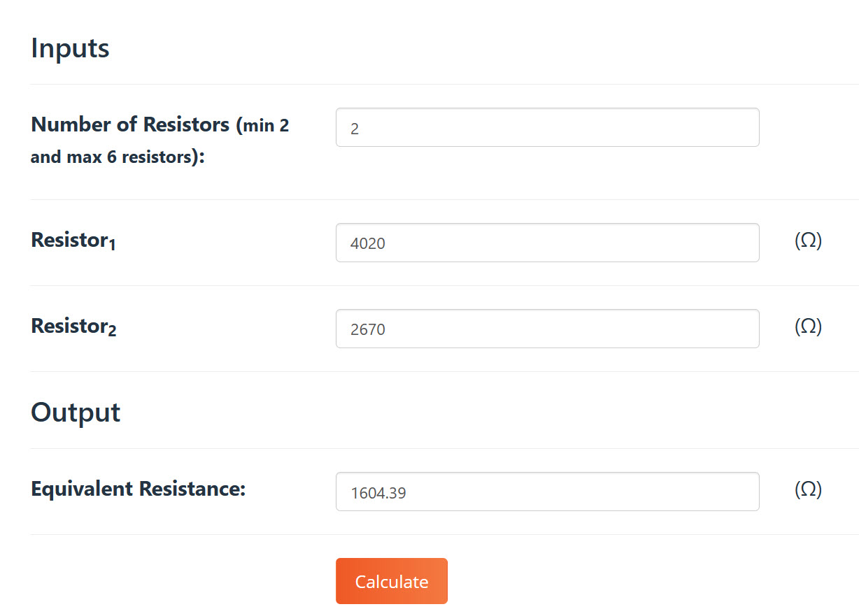Click the Equivalent Resistance output field
Image resolution: width=859 pixels, height=616 pixels.
(547, 492)
